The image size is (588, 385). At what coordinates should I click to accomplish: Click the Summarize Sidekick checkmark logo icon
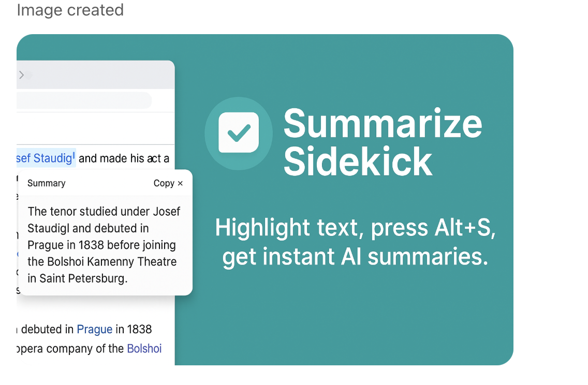click(x=239, y=134)
